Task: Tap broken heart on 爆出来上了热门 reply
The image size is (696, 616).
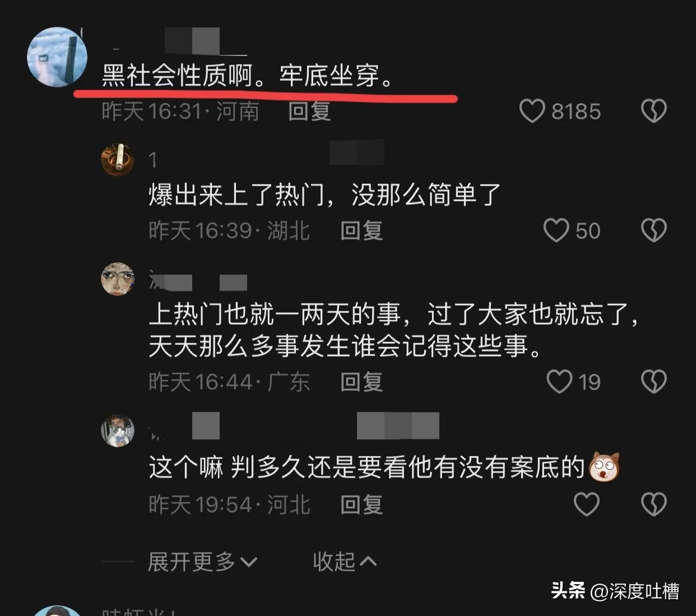Action: pos(653,230)
